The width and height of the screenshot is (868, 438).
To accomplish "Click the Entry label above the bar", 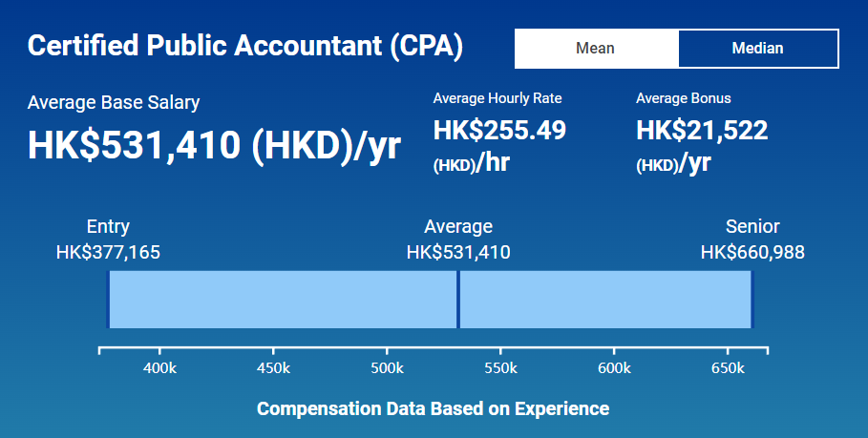I will coord(108,227).
